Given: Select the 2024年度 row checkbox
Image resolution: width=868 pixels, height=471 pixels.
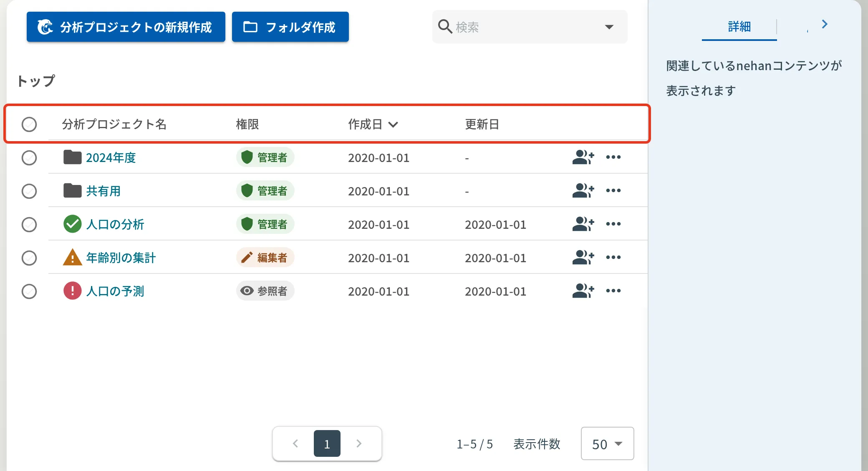Looking at the screenshot, I should point(29,158).
